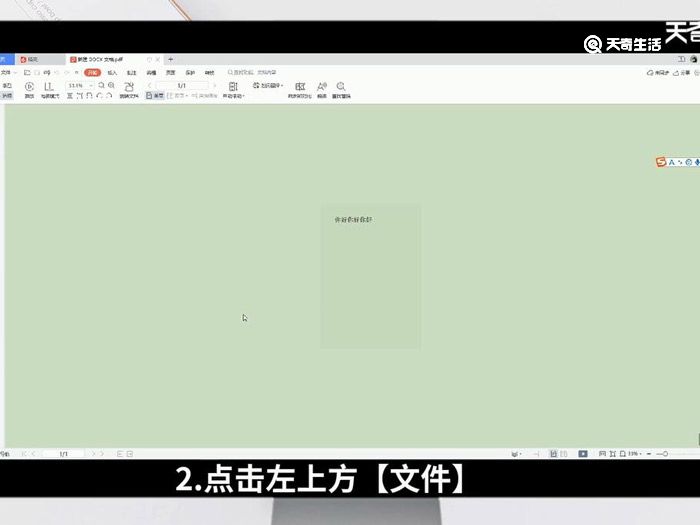Toggle 连续阅读 continuous reading
This screenshot has width=700, height=525.
(x=204, y=96)
